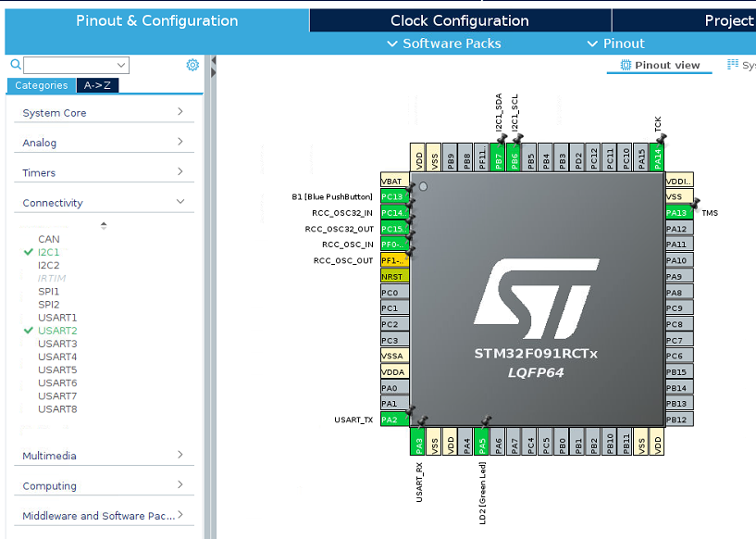Click the NRST pin on the chip diagram
This screenshot has width=756, height=539.
click(x=395, y=276)
